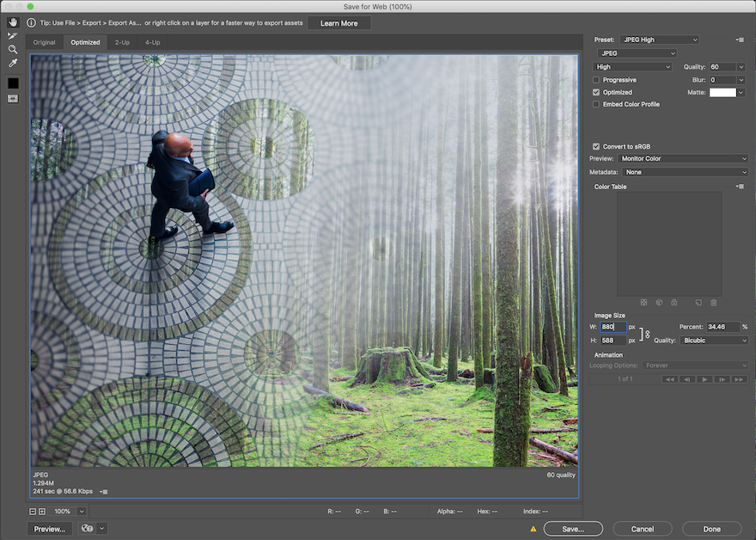Disable Convert to sRGB
The width and height of the screenshot is (756, 540).
pyautogui.click(x=596, y=145)
